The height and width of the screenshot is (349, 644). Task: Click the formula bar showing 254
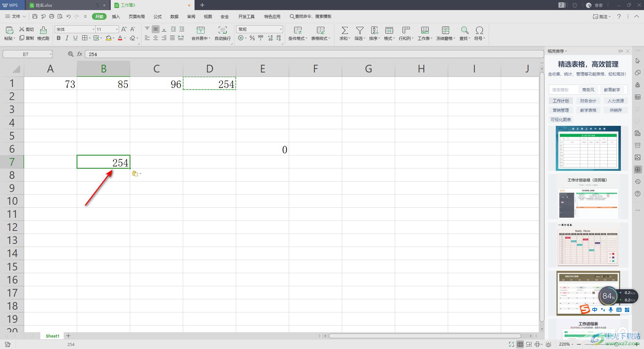314,54
